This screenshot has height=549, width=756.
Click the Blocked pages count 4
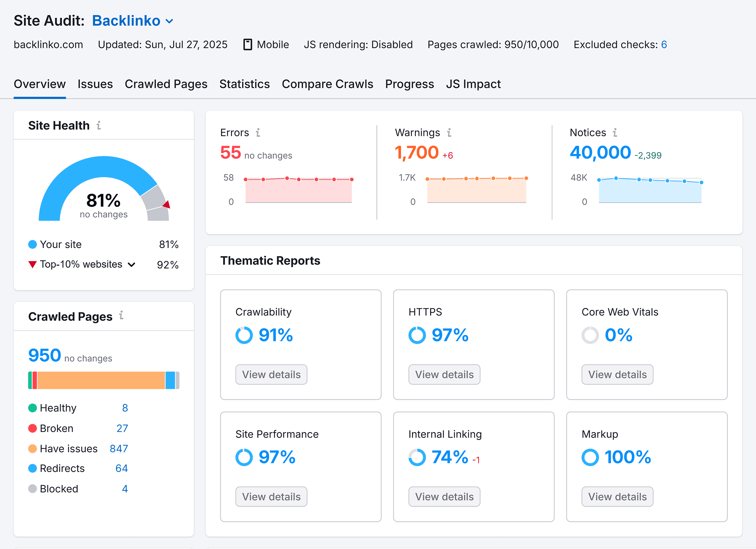(125, 489)
